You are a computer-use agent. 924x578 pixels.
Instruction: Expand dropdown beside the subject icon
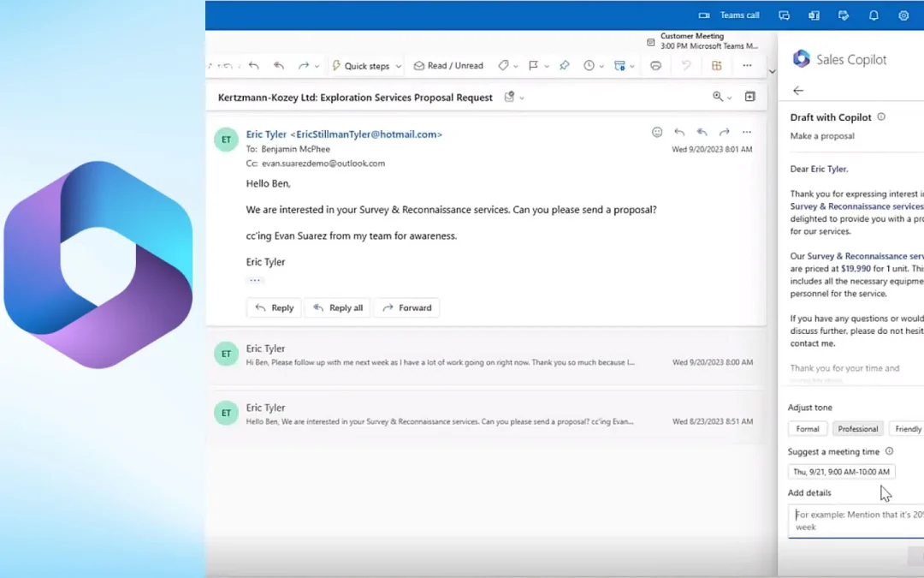pyautogui.click(x=522, y=98)
